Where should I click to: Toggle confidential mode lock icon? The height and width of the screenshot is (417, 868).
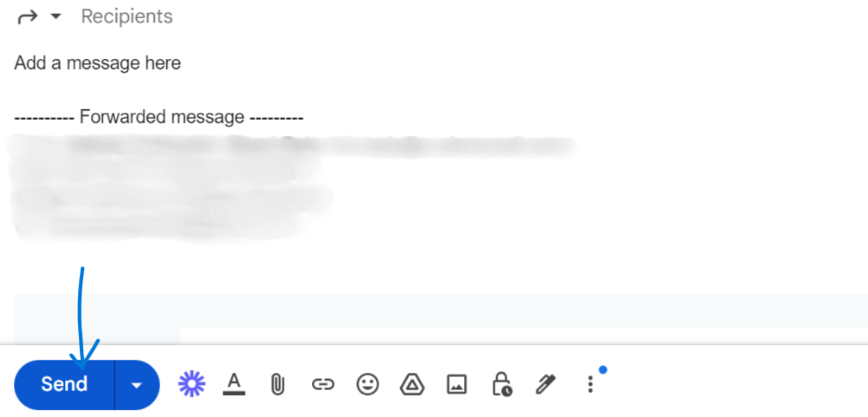(502, 384)
